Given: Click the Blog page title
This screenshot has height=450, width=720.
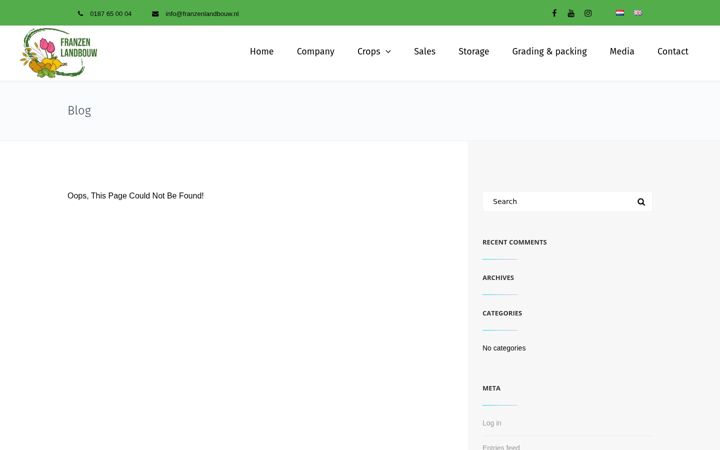Looking at the screenshot, I should tap(79, 111).
